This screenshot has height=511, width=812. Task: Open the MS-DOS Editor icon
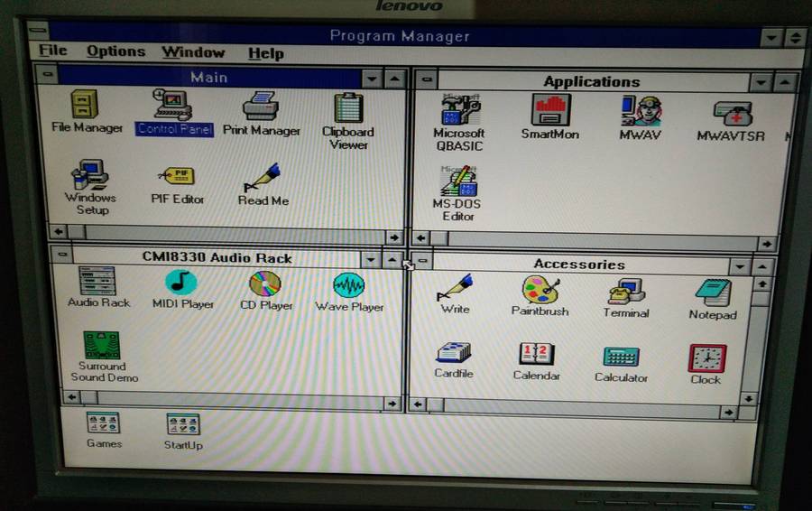(457, 194)
